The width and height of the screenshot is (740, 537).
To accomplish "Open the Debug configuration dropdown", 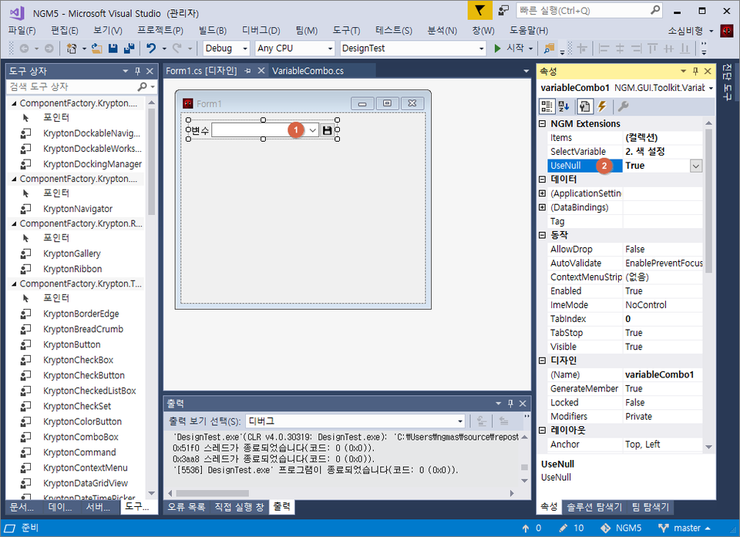I will pyautogui.click(x=245, y=48).
